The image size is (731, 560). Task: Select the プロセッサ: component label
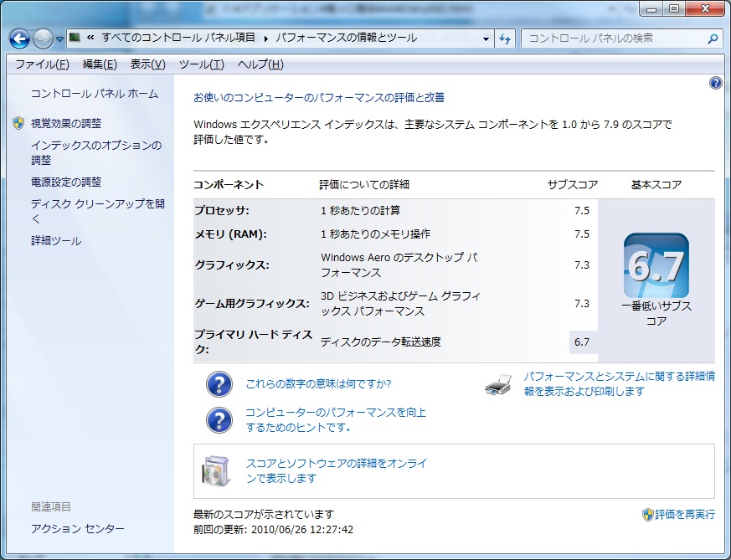point(222,211)
